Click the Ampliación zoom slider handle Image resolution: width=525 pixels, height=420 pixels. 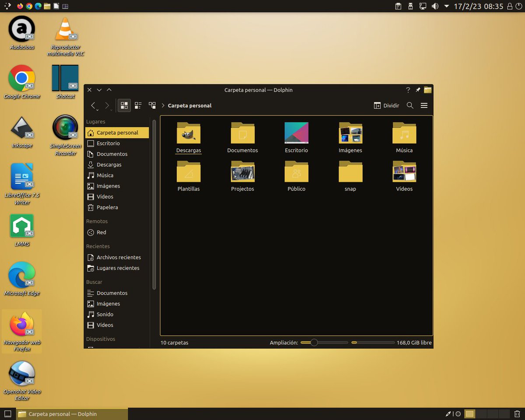pyautogui.click(x=314, y=343)
